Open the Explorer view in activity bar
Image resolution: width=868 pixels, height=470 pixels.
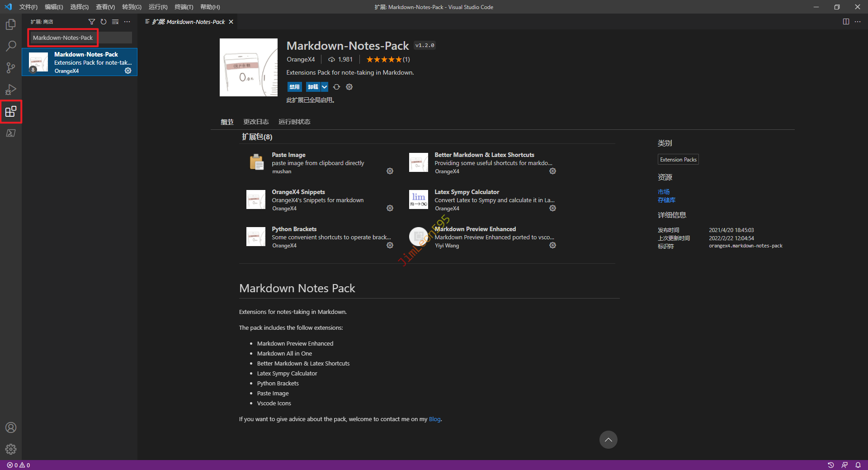[11, 24]
